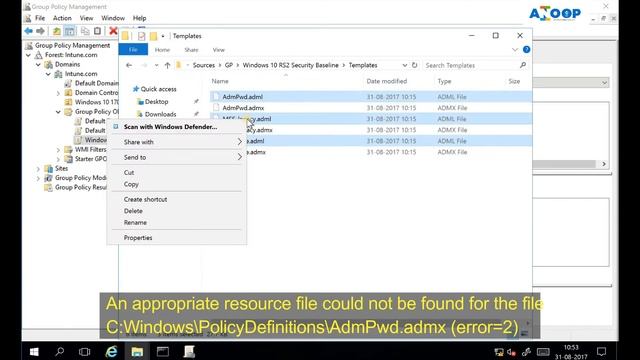Click the Up one level toolbar icon

(57, 31)
